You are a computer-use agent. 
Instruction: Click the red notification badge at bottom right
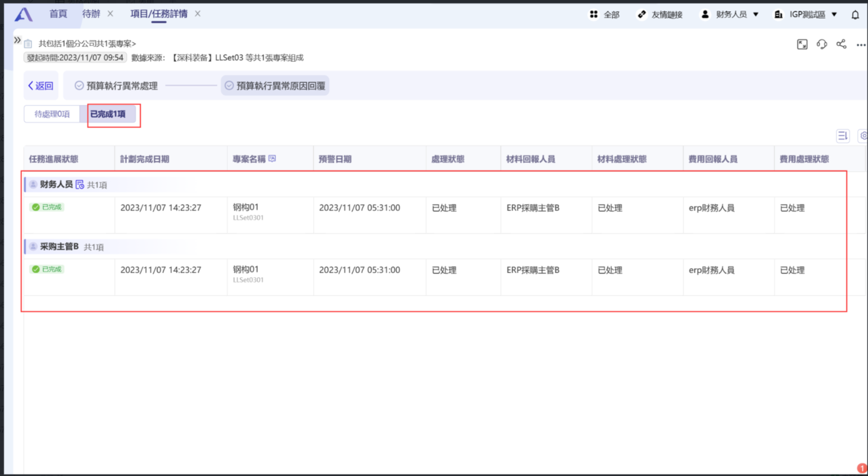(x=862, y=468)
